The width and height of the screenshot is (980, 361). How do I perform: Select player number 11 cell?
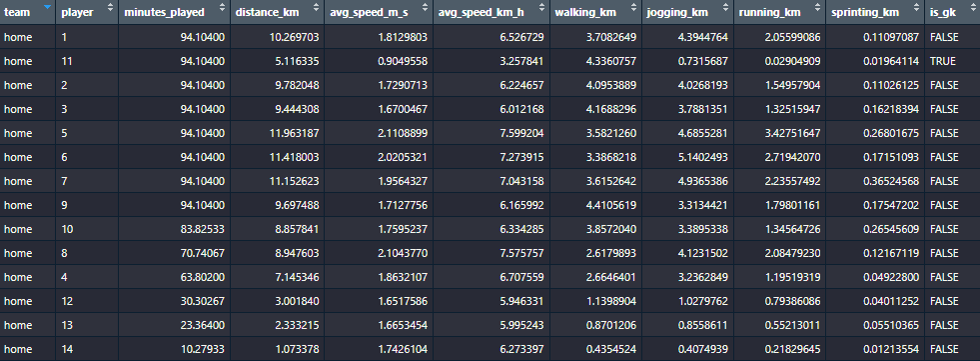pyautogui.click(x=86, y=61)
